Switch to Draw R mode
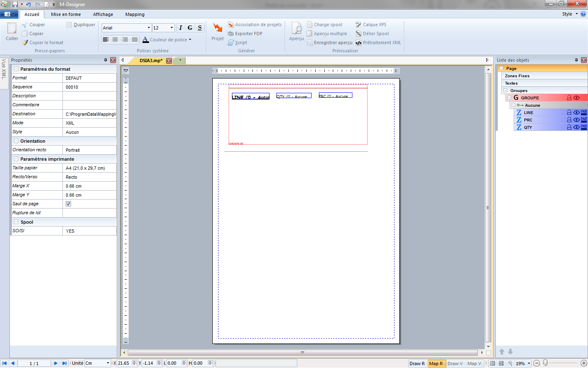This screenshot has height=368, width=588. tap(417, 363)
